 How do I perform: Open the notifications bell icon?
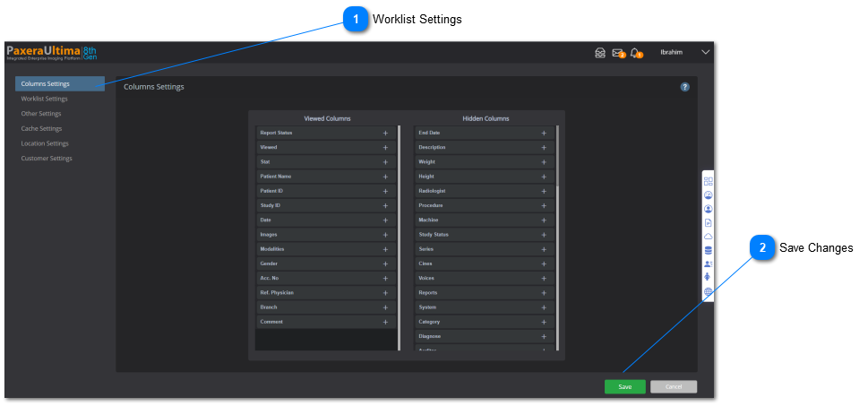pyautogui.click(x=636, y=53)
